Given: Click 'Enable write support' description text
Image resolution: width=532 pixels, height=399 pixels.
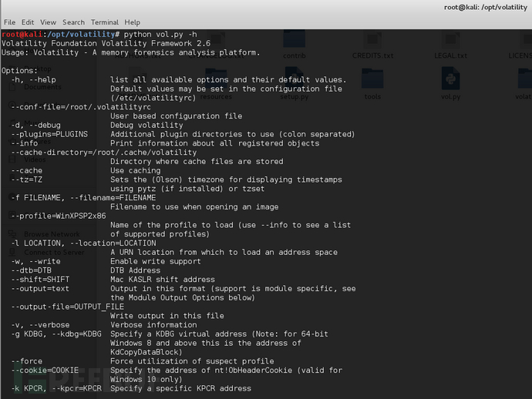Looking at the screenshot, I should tap(156, 261).
